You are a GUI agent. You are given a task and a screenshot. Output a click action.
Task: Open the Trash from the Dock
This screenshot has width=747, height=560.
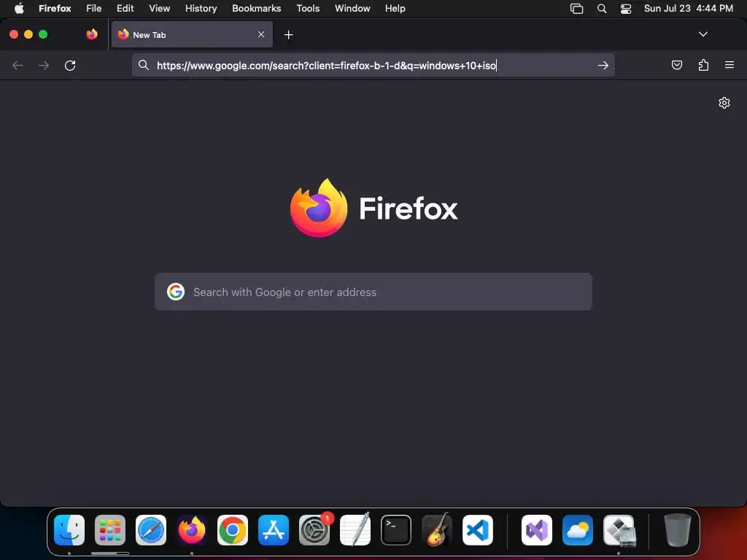point(678,530)
